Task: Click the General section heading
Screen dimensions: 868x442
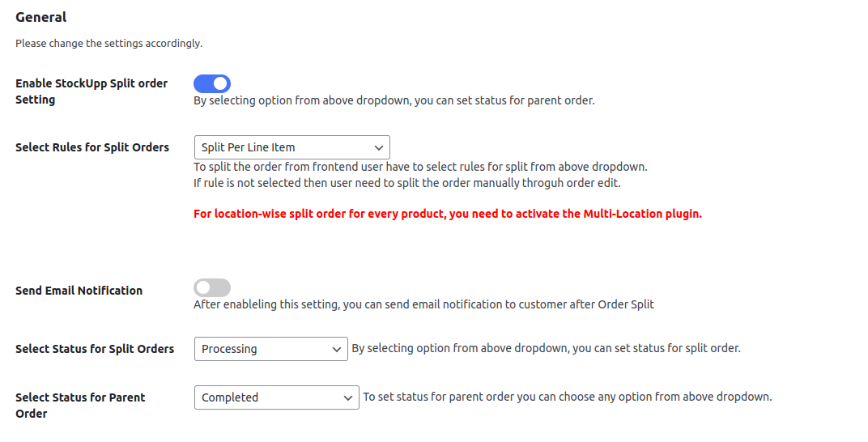Action: (x=41, y=17)
